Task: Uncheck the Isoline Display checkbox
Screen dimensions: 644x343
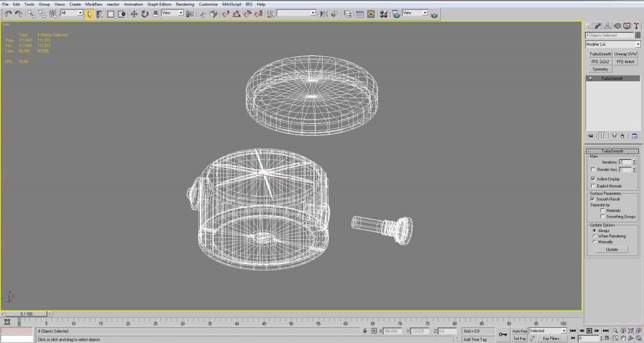Action: coord(592,179)
